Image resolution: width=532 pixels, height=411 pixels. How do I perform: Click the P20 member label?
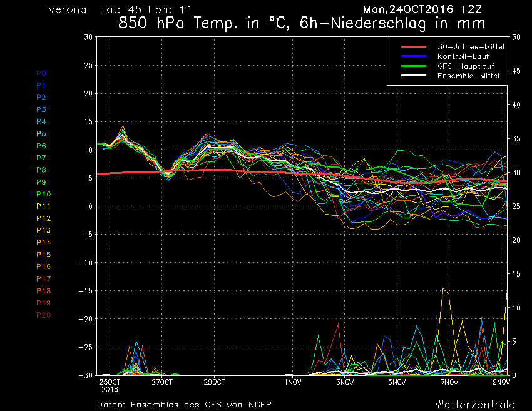coord(43,315)
